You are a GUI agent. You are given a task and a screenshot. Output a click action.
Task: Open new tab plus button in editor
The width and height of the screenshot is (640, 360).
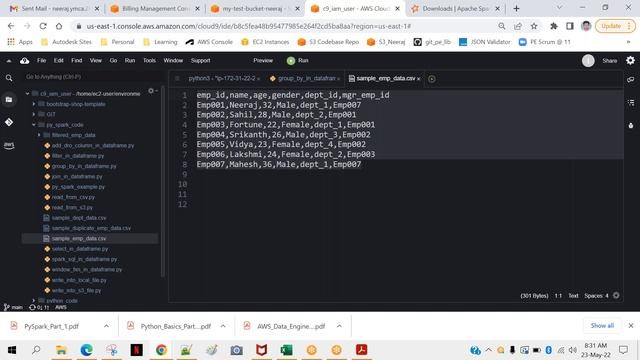pos(431,79)
